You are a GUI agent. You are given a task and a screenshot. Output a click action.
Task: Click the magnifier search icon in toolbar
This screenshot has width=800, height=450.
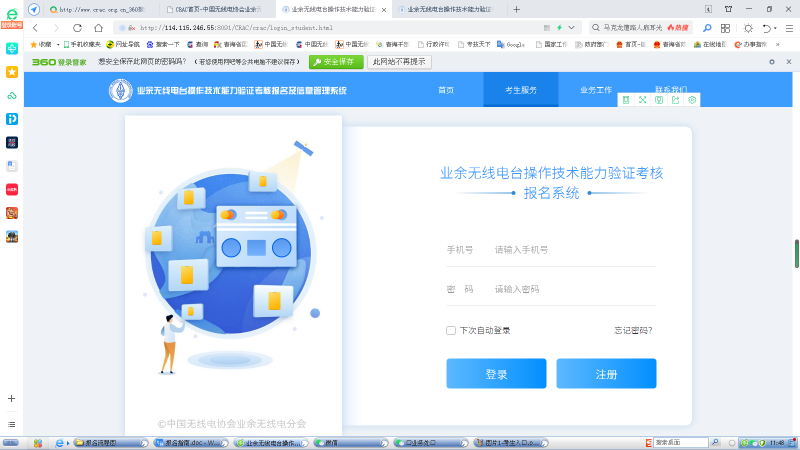[707, 28]
